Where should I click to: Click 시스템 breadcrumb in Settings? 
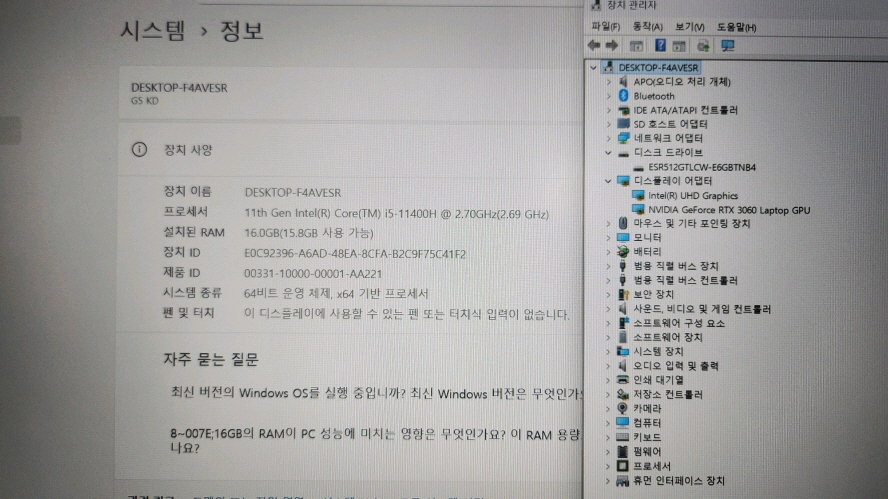152,30
